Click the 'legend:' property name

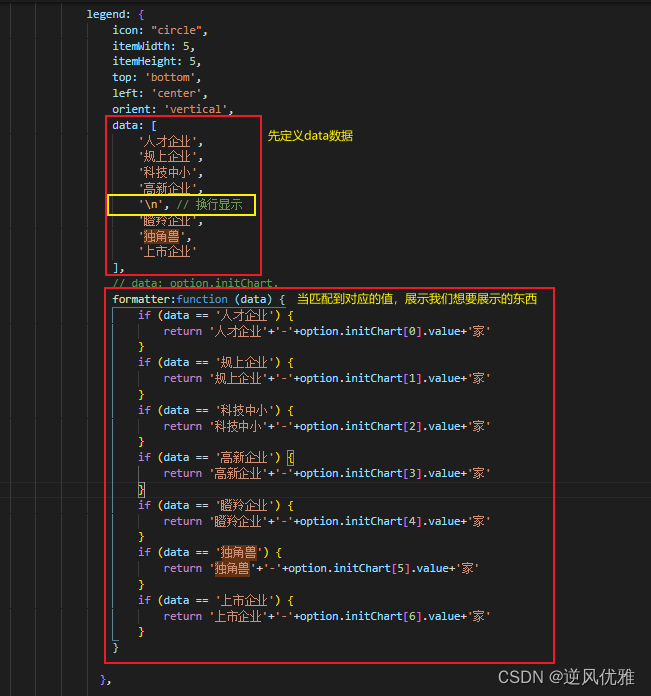[x=109, y=14]
